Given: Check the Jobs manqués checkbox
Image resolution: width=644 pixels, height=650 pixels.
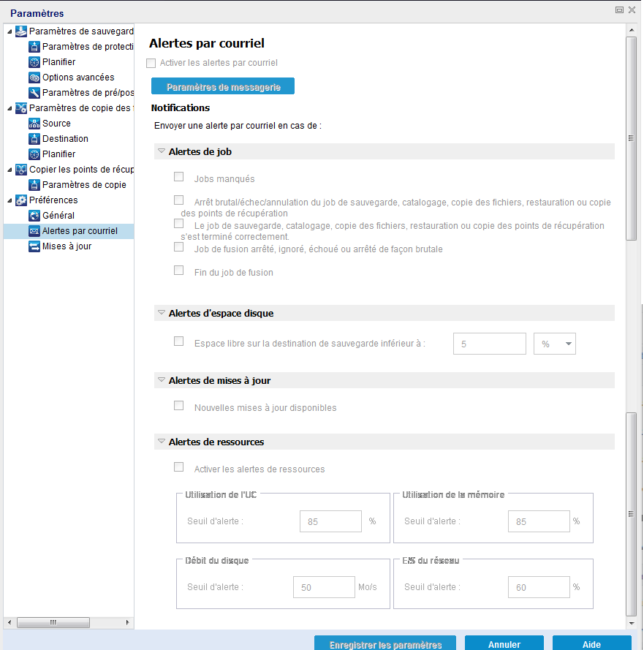Looking at the screenshot, I should click(178, 177).
